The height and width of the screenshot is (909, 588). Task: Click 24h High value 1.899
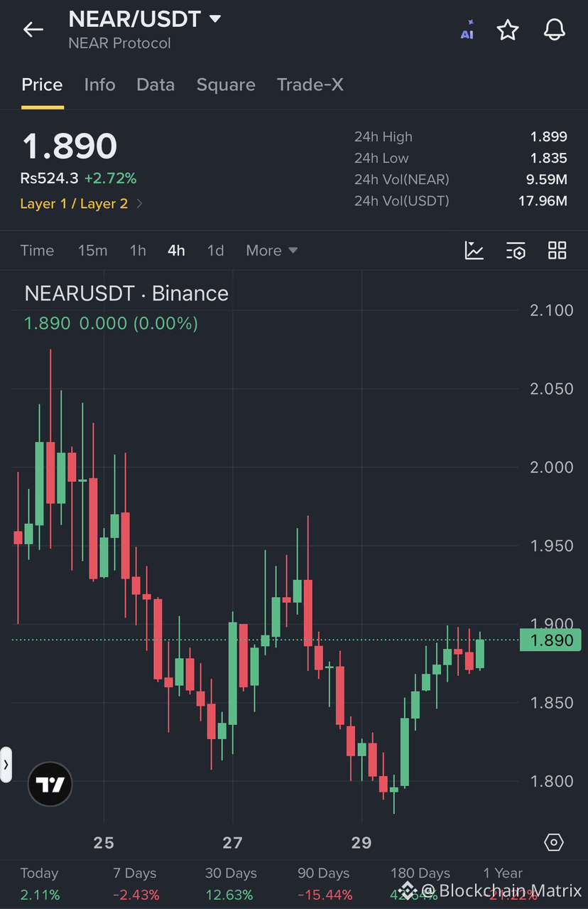[549, 136]
